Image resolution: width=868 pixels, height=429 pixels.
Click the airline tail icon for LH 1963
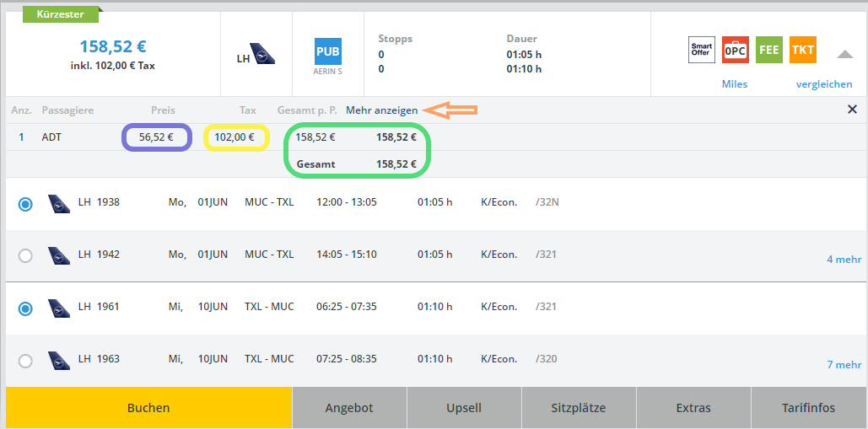pyautogui.click(x=59, y=359)
